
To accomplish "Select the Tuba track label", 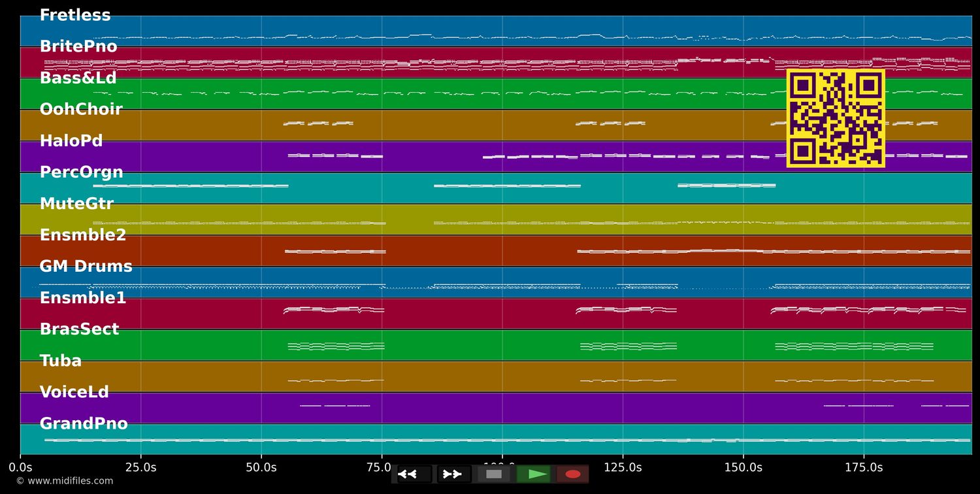I will coord(61,361).
